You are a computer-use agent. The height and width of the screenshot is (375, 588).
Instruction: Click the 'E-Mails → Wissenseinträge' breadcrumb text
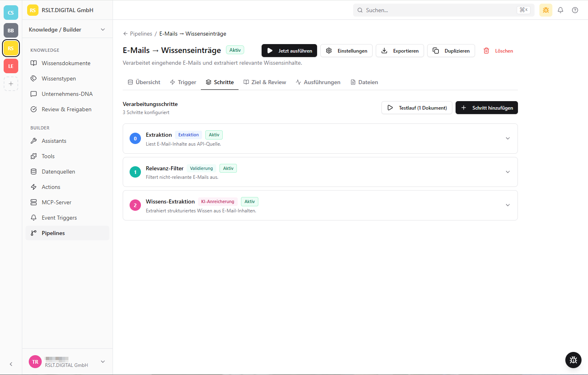(x=193, y=34)
